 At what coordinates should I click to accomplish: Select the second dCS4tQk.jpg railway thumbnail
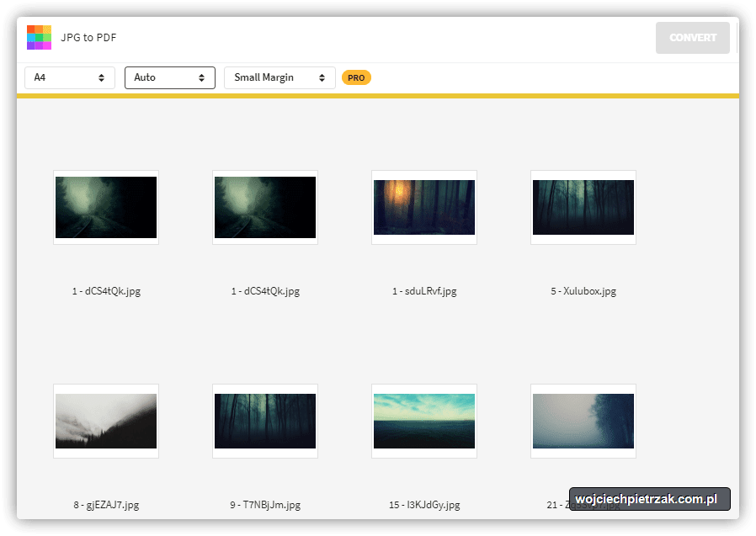pyautogui.click(x=265, y=208)
